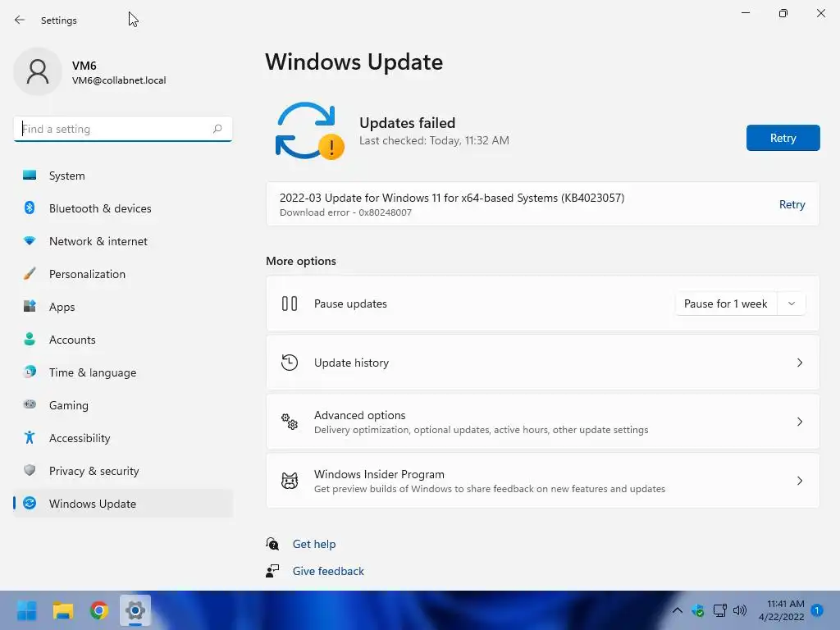Launch Google Chrome from the taskbar

pyautogui.click(x=99, y=610)
